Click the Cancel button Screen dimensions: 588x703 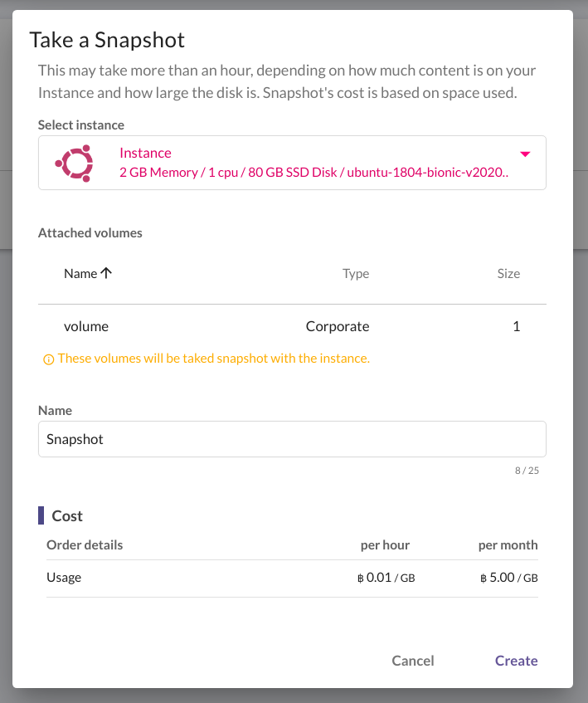(x=413, y=661)
